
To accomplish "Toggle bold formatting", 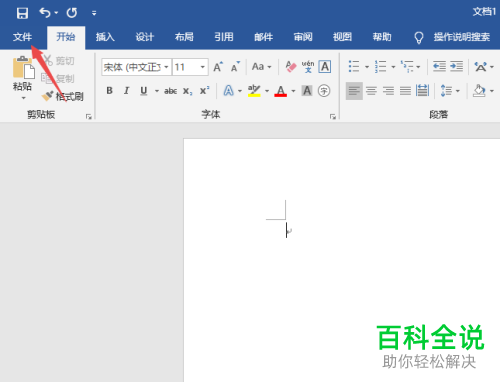I will pos(109,91).
